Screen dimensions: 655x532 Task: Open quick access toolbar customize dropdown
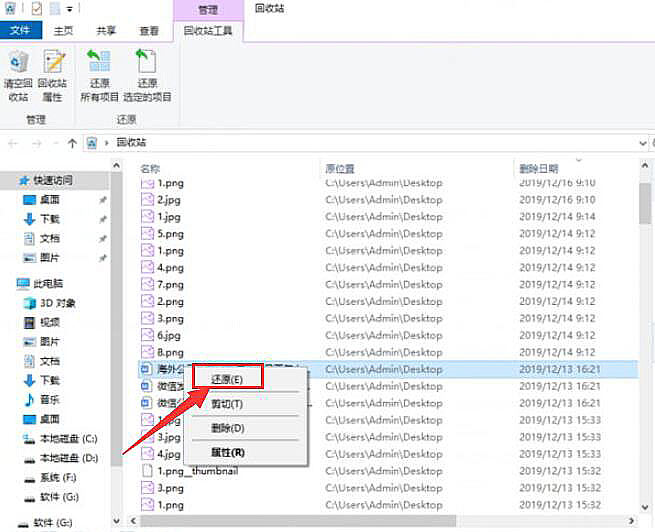(70, 9)
